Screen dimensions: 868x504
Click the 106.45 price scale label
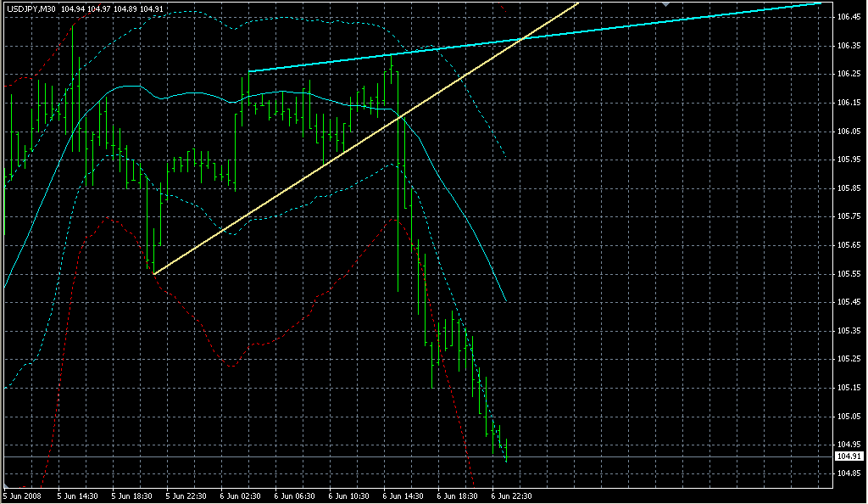coord(849,17)
